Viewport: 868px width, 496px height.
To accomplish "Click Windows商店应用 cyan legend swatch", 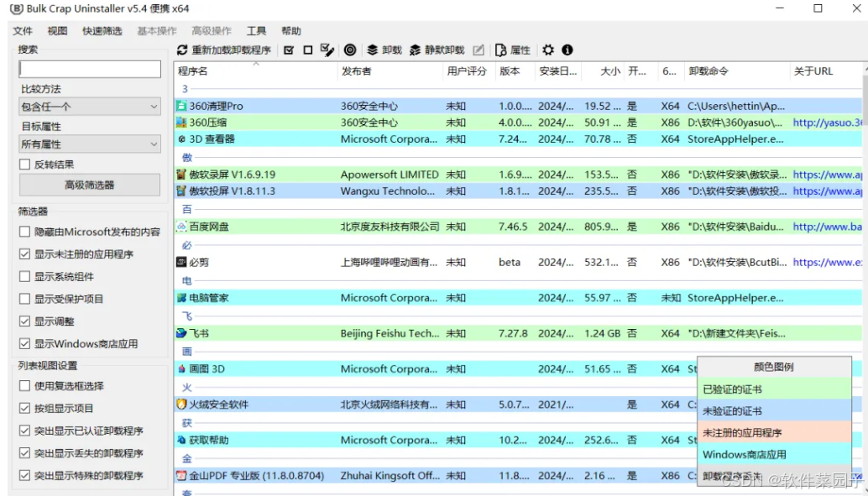I will coord(774,455).
